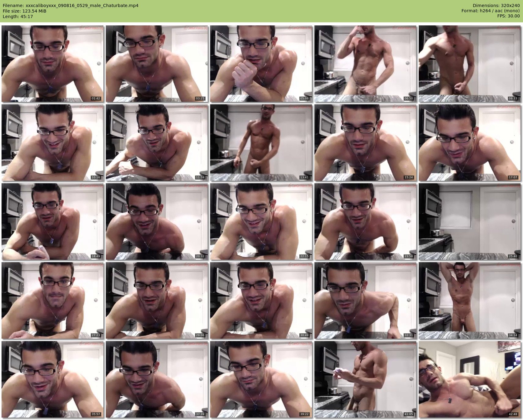
Task: Click the thumbnail with timestamp 15:24
Action: [x=365, y=143]
